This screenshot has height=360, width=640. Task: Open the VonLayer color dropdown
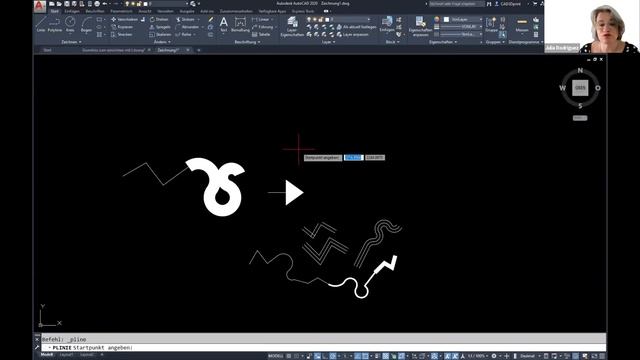click(462, 19)
